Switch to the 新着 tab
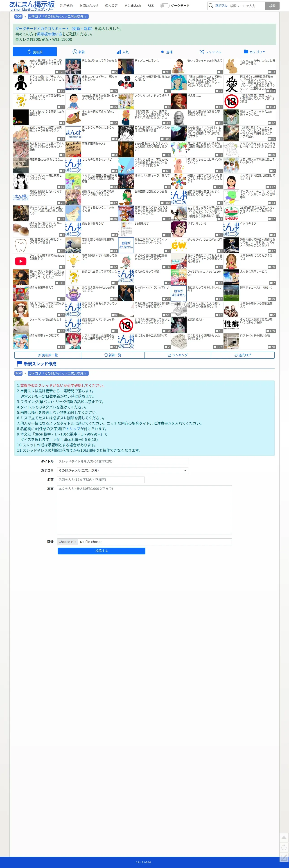Image resolution: width=289 pixels, height=868 pixels. (x=79, y=52)
